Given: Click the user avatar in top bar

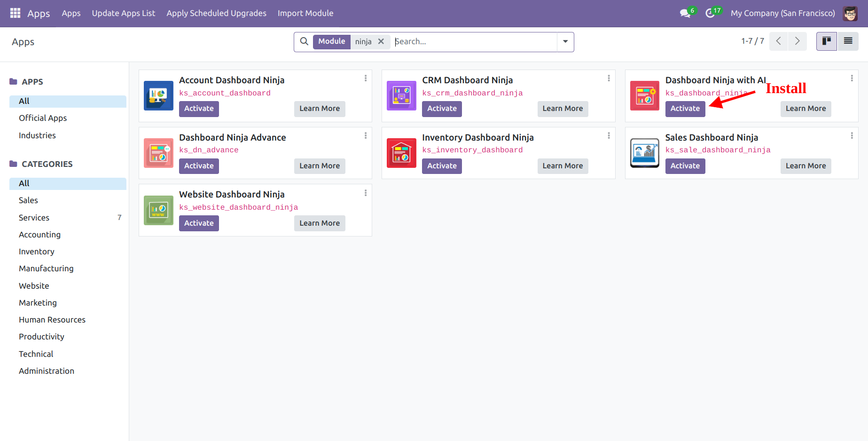Looking at the screenshot, I should pos(850,13).
